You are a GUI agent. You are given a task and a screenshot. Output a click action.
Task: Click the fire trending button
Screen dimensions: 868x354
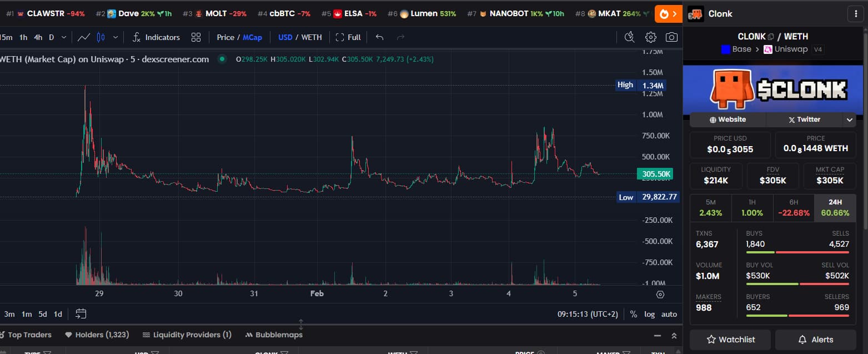point(668,14)
